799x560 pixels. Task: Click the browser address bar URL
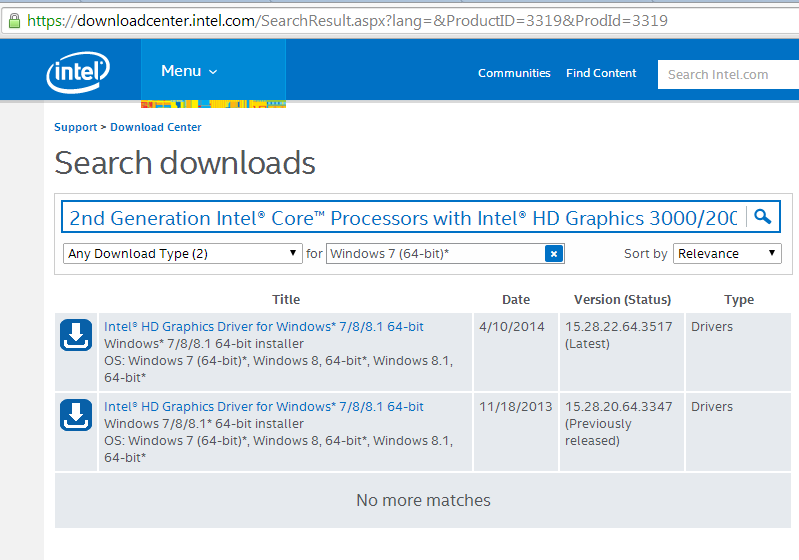350,21
